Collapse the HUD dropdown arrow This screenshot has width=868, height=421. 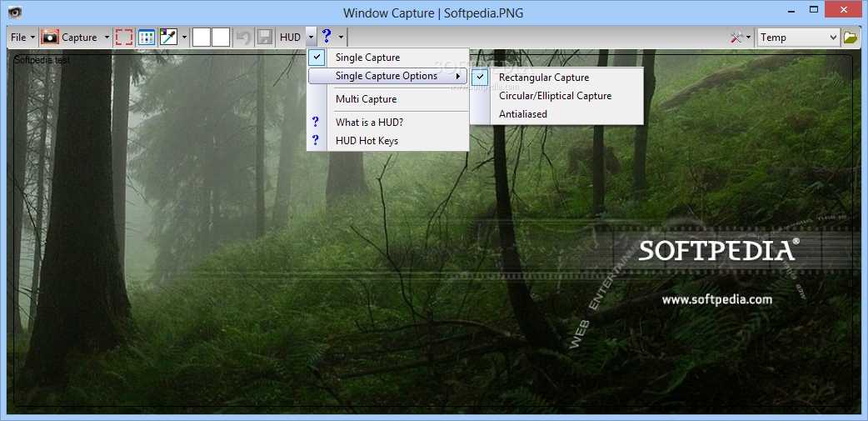[311, 38]
